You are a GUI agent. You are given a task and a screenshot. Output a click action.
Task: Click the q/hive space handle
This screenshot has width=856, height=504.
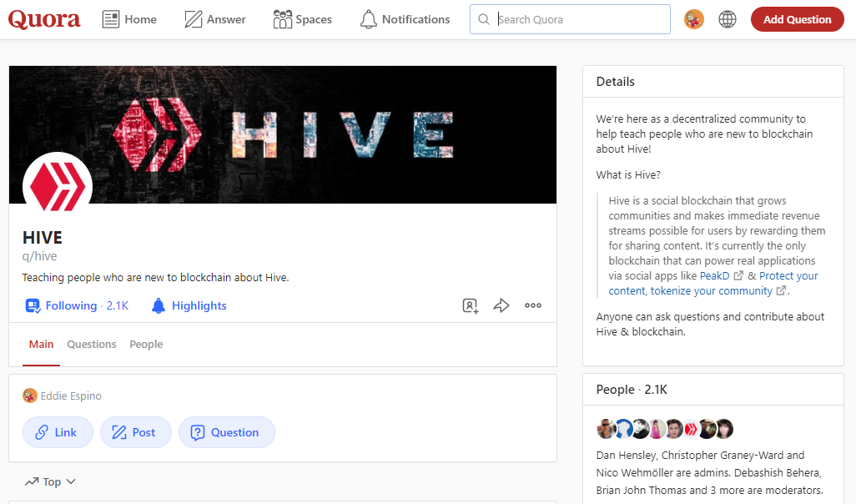[x=39, y=257]
